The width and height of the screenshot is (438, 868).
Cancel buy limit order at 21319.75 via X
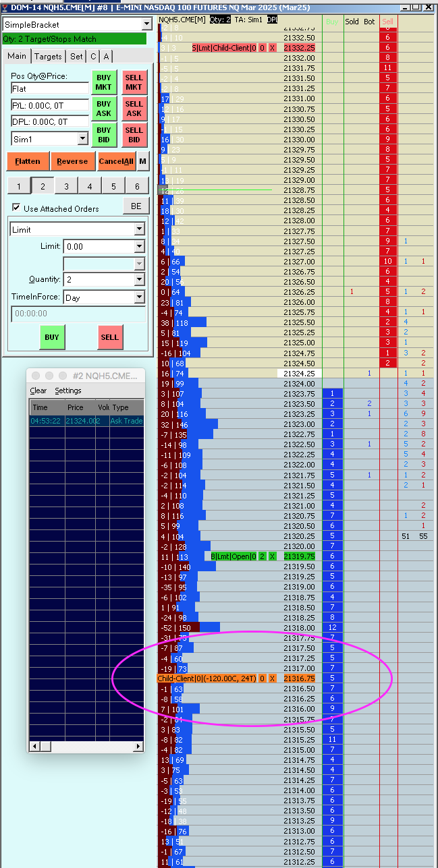pyautogui.click(x=272, y=556)
